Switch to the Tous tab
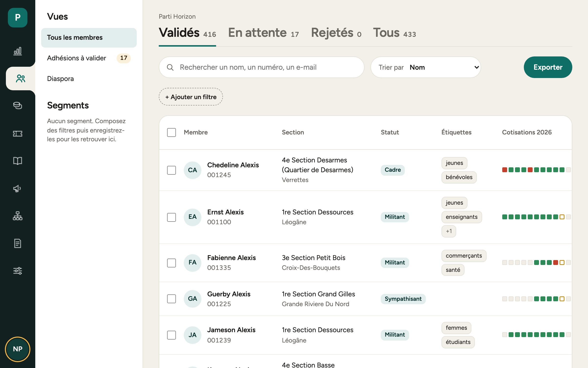 (x=394, y=33)
